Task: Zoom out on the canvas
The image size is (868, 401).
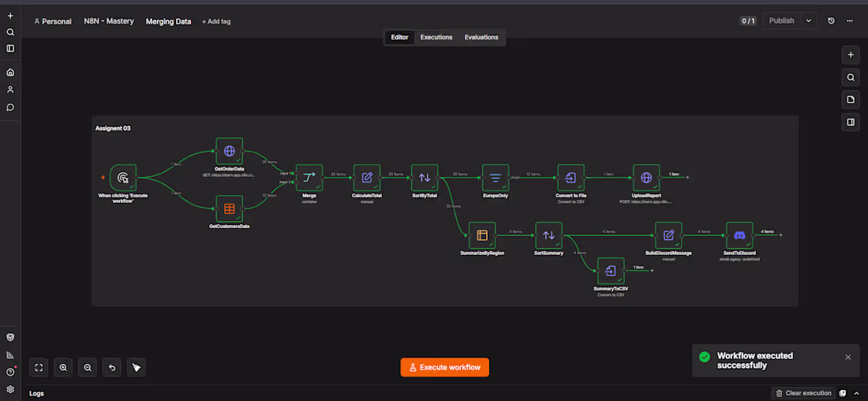Action: coord(88,367)
